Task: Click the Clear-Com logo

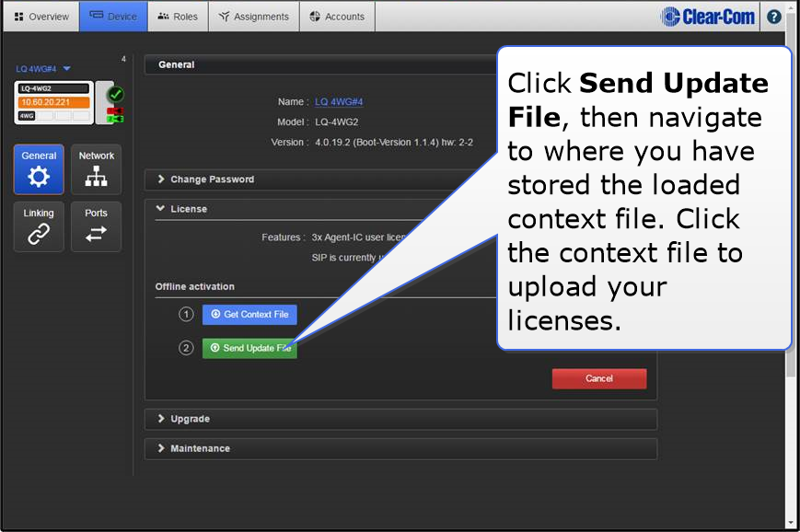Action: point(708,17)
